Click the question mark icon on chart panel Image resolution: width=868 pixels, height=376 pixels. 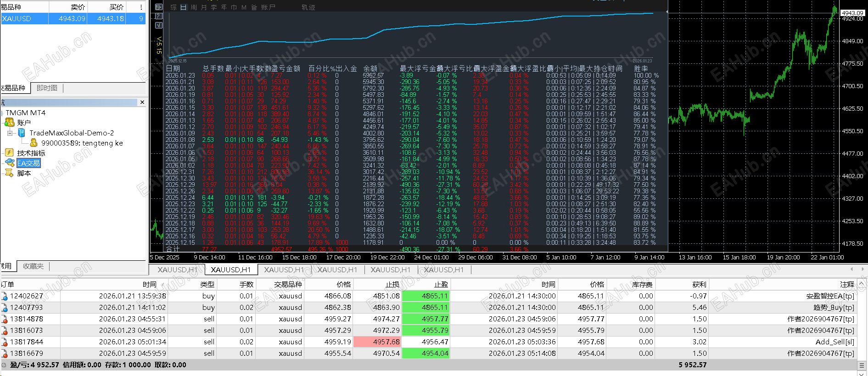tap(159, 16)
